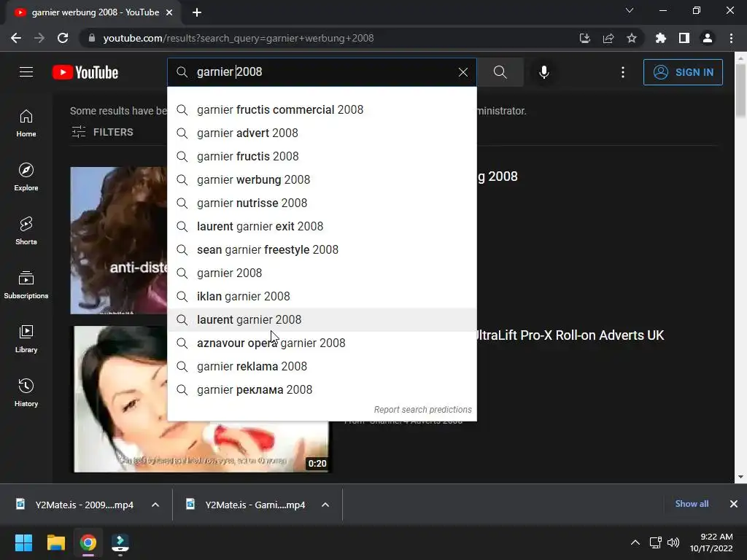
Task: Close the garnier werbung 2008 tab
Action: click(169, 12)
